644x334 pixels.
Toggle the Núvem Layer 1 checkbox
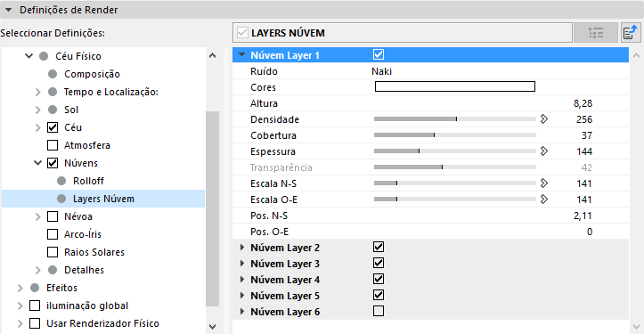coord(379,54)
